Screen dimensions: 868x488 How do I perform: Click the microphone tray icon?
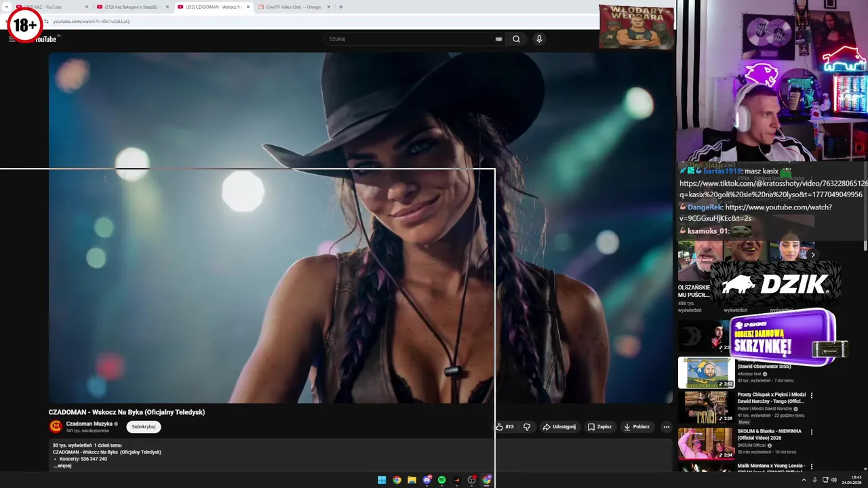814,480
